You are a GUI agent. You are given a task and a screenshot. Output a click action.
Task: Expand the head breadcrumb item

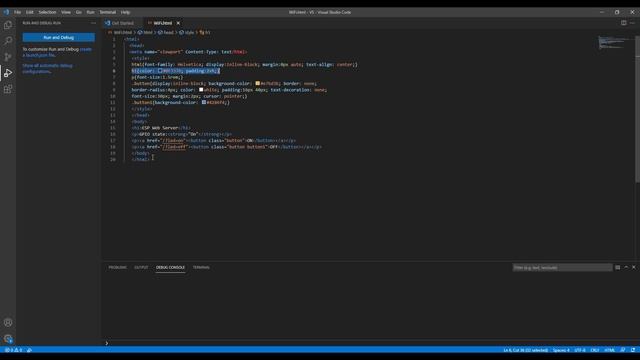[166, 32]
